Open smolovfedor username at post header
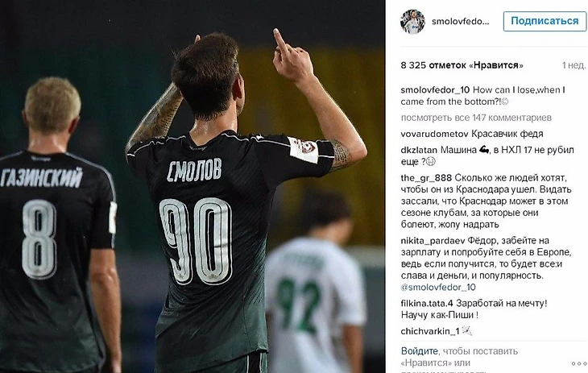This screenshot has width=588, height=373. (461, 22)
